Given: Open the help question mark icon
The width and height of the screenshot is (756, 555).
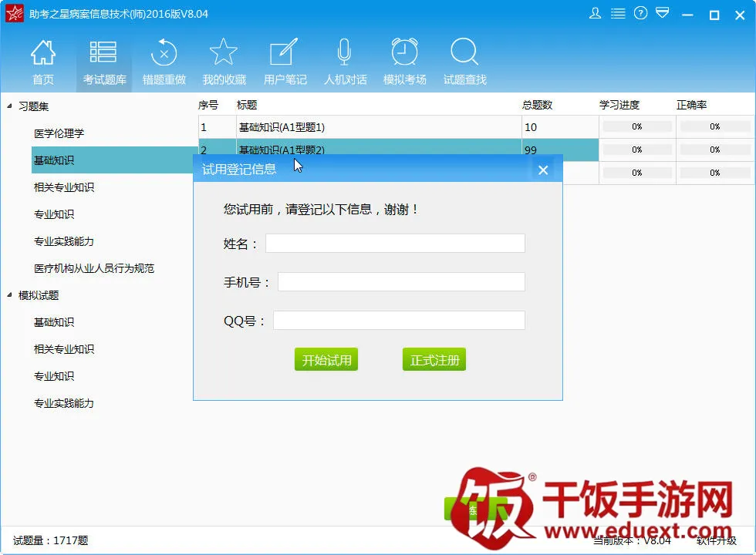Looking at the screenshot, I should tap(640, 14).
